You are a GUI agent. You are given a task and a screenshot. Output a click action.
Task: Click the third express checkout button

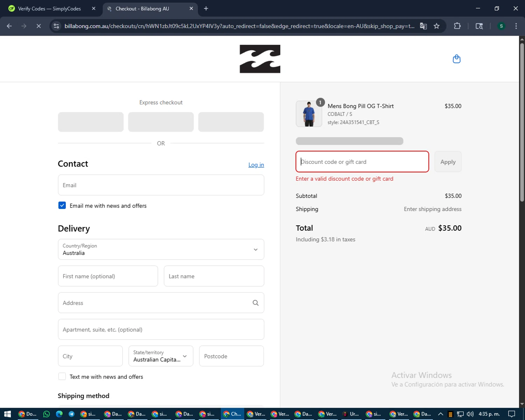tap(231, 122)
